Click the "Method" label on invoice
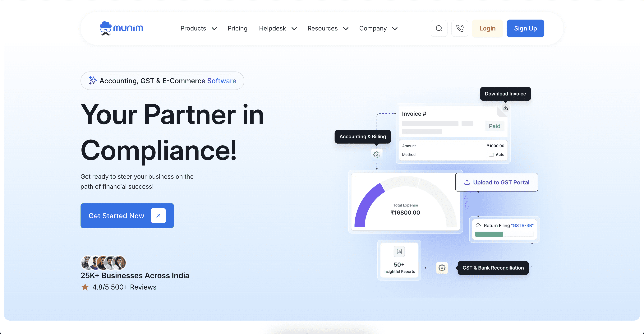This screenshot has height=334, width=644. tap(408, 155)
